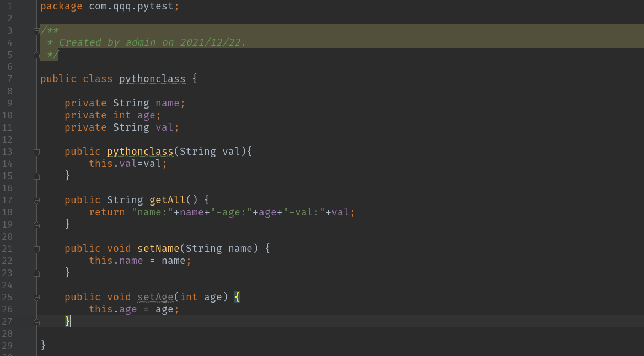Collapse the setName method fold marker

tap(36, 249)
